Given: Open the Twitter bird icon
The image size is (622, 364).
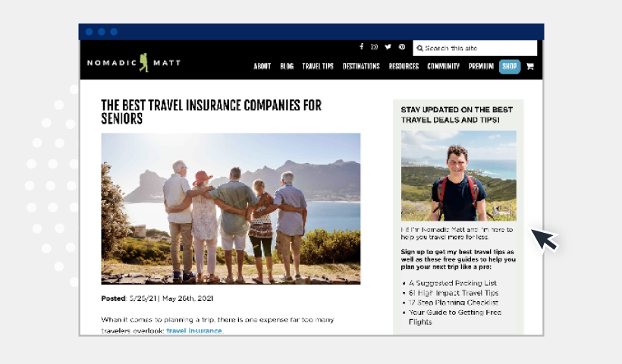Looking at the screenshot, I should click(388, 47).
